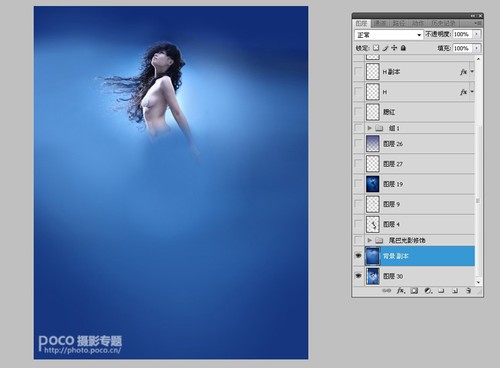Expand the 尾巴光影修饰 group triangle

click(369, 240)
